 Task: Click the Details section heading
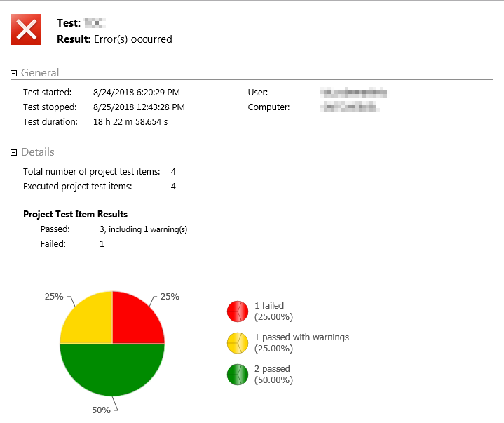pyautogui.click(x=38, y=152)
